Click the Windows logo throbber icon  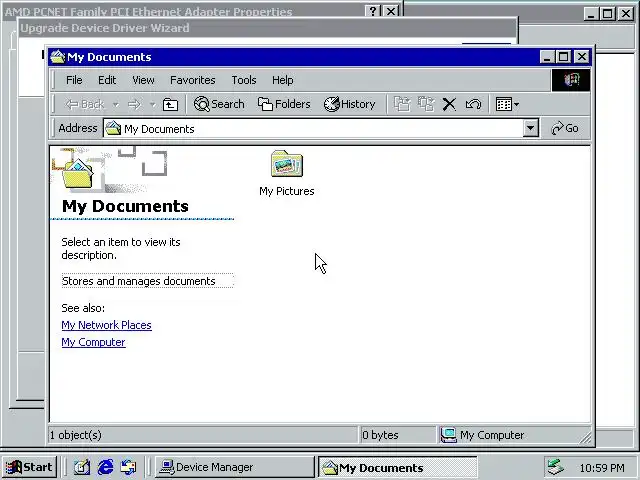(x=570, y=80)
